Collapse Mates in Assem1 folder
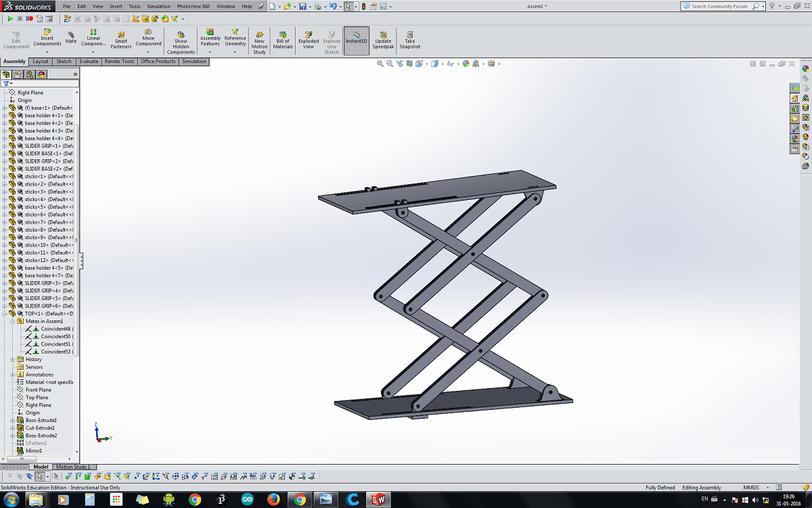812x508 pixels. pos(12,321)
